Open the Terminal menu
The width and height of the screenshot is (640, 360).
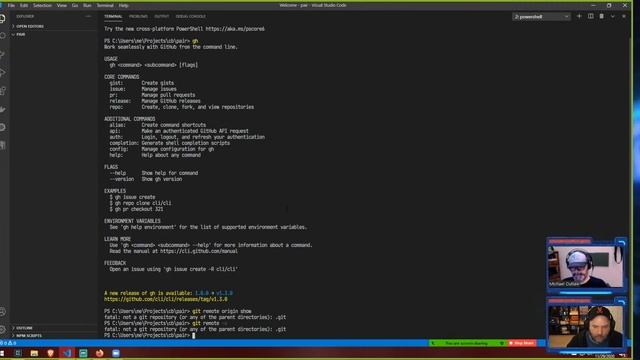105,5
